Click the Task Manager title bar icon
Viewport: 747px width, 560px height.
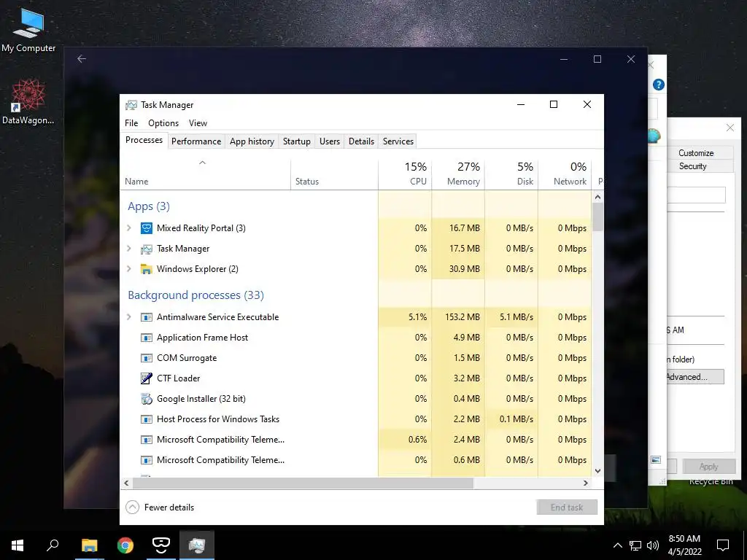tap(131, 105)
